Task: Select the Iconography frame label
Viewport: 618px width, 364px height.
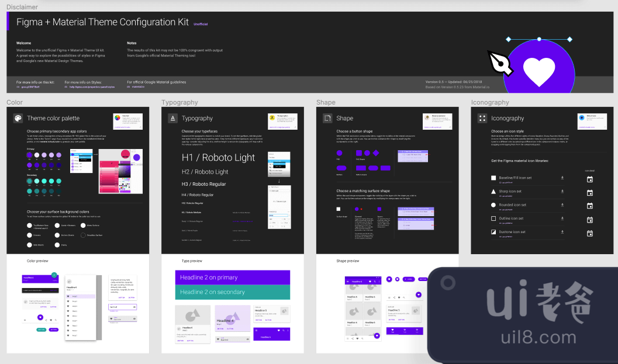Action: 490,102
